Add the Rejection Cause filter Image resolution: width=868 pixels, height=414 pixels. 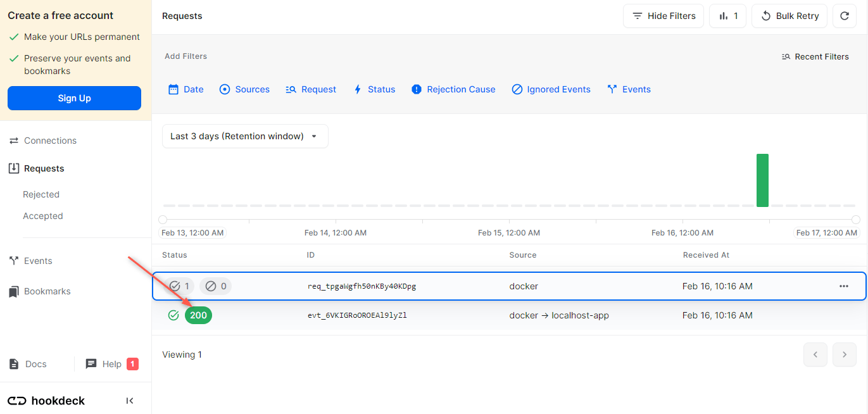click(x=453, y=89)
